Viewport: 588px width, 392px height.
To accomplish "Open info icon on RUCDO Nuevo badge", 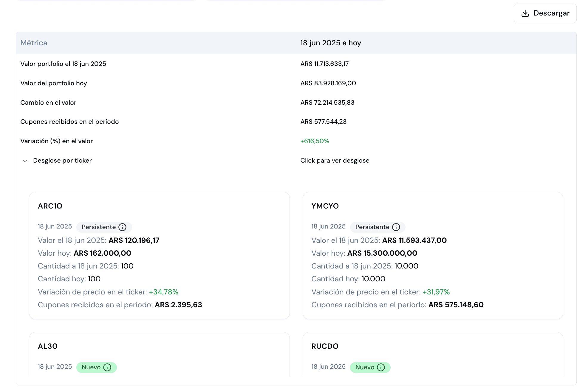I will tap(381, 367).
